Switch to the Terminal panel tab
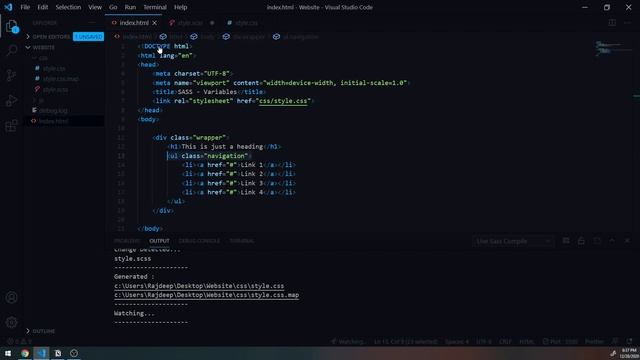This screenshot has width=640, height=360. pyautogui.click(x=242, y=241)
